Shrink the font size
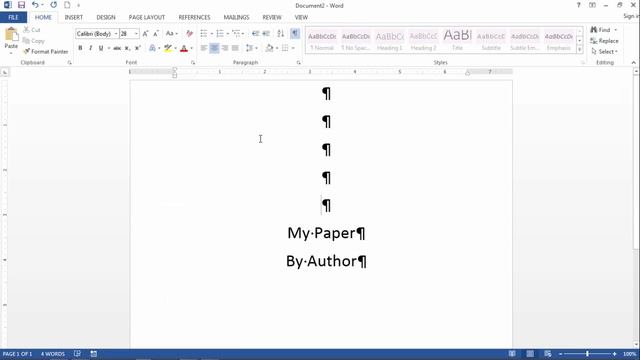Image resolution: width=640 pixels, height=360 pixels. (x=156, y=33)
